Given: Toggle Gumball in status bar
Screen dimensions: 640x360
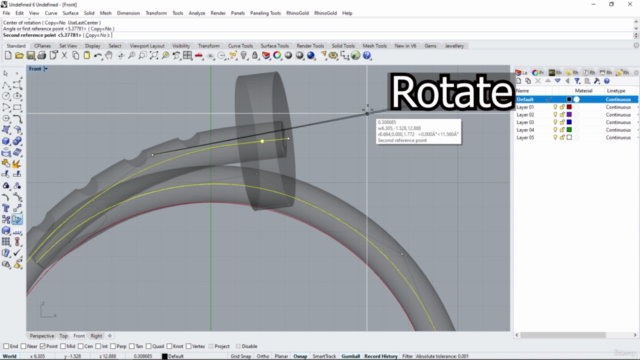Looking at the screenshot, I should pyautogui.click(x=350, y=356).
